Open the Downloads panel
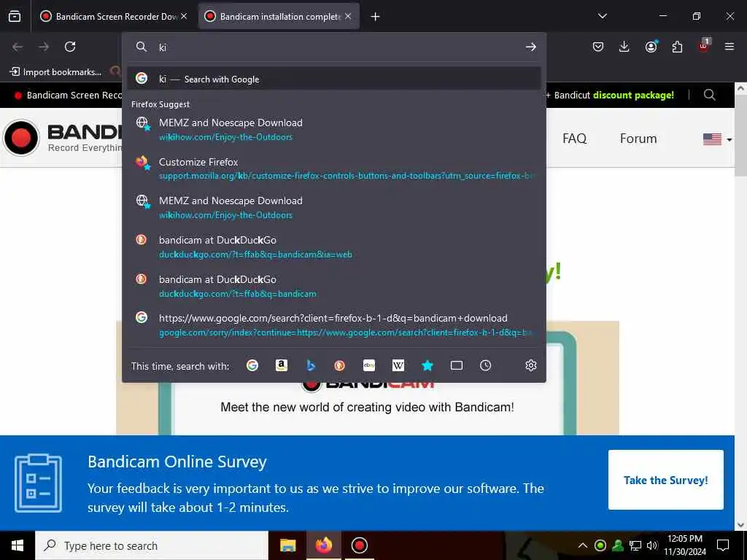 pos(624,47)
